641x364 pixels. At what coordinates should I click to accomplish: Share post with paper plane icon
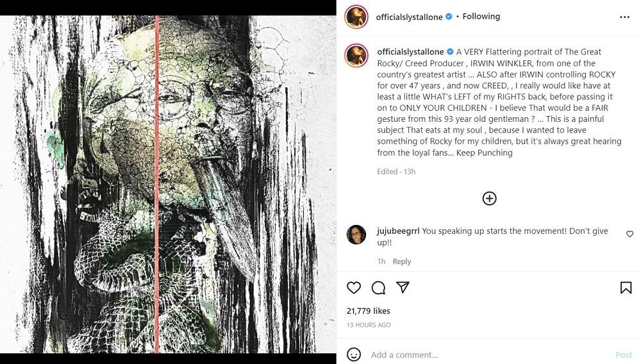403,288
